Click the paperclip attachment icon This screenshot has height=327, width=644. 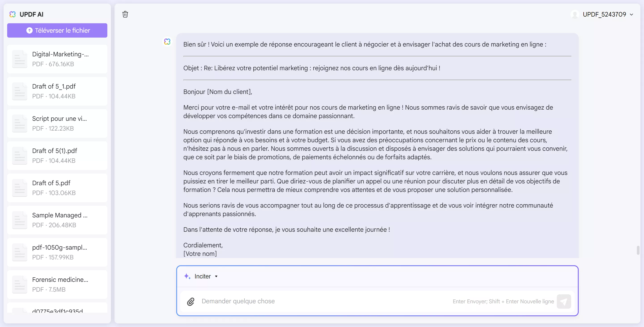click(x=191, y=302)
